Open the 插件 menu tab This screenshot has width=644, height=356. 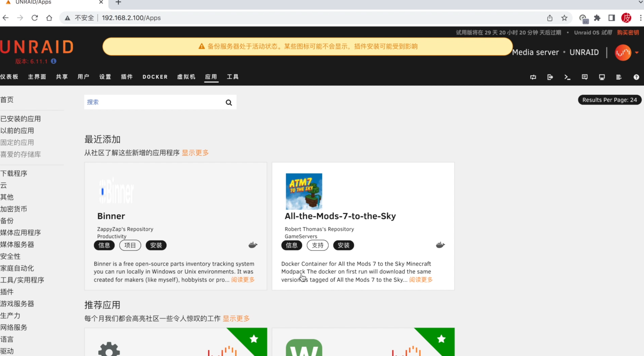[127, 77]
